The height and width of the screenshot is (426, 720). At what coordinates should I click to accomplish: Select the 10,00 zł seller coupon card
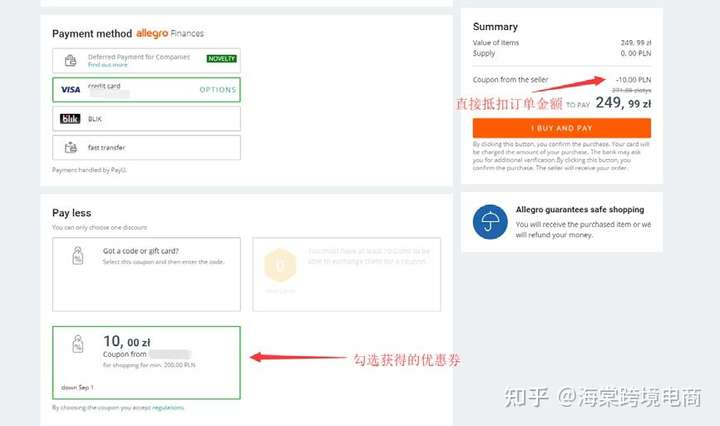pyautogui.click(x=146, y=363)
